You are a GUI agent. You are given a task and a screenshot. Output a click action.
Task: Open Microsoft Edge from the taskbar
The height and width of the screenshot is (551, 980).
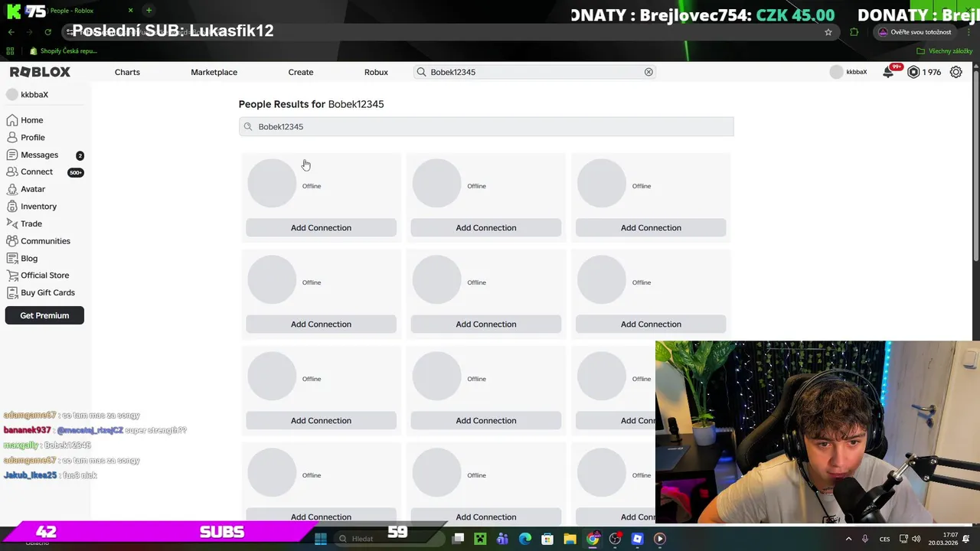[525, 539]
